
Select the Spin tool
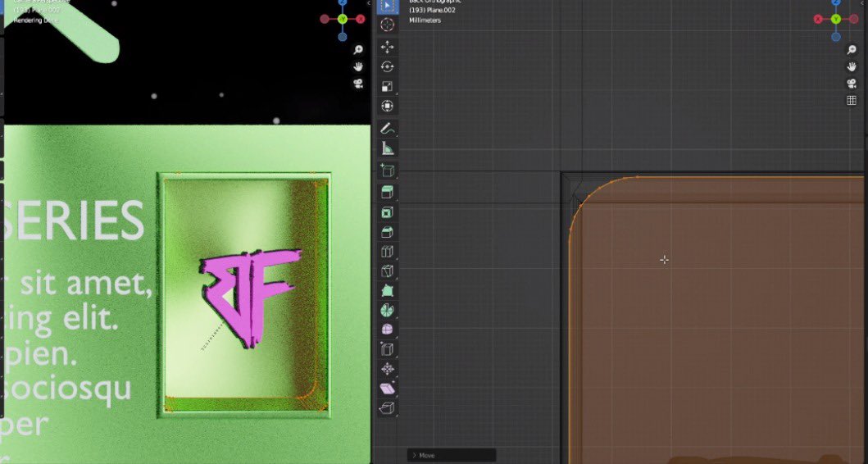point(387,310)
